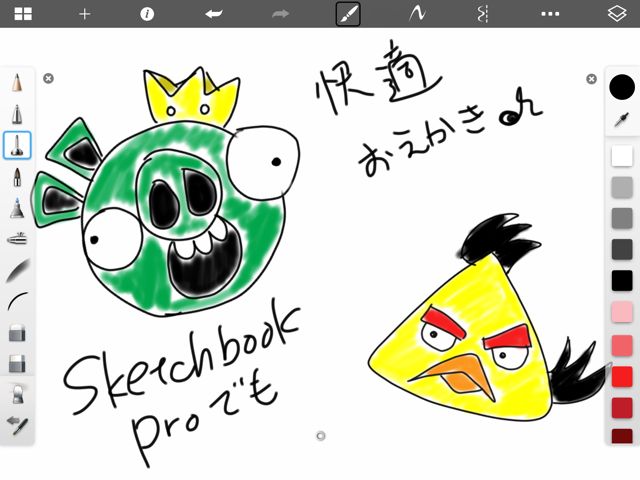Select the thin curved line brush
Screen dimensions: 640x480
[18, 302]
